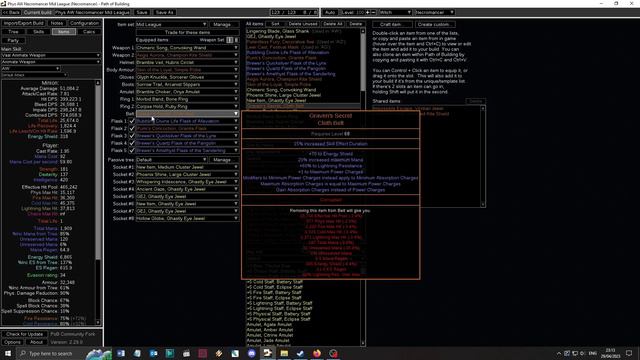
Task: Click About button
Action: coord(36,342)
